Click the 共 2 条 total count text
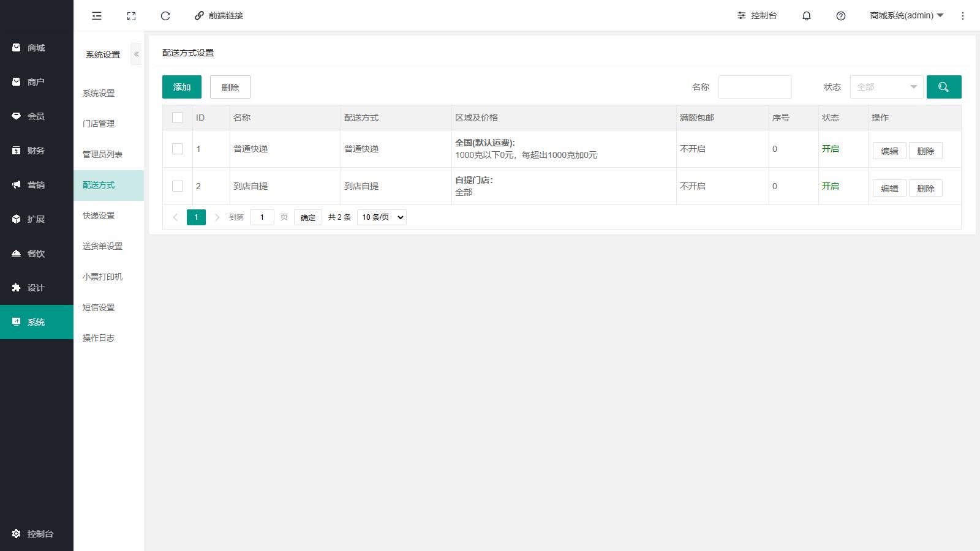The height and width of the screenshot is (551, 980). [x=339, y=217]
